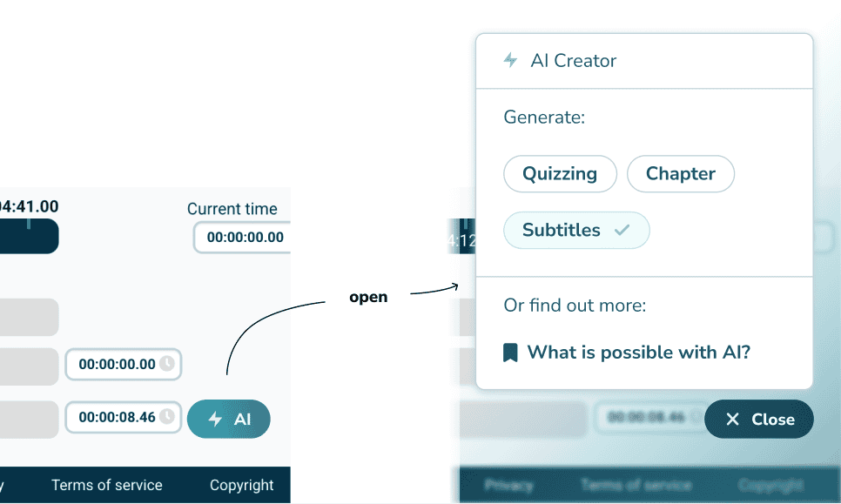Select the Quizzing generate option

560,173
